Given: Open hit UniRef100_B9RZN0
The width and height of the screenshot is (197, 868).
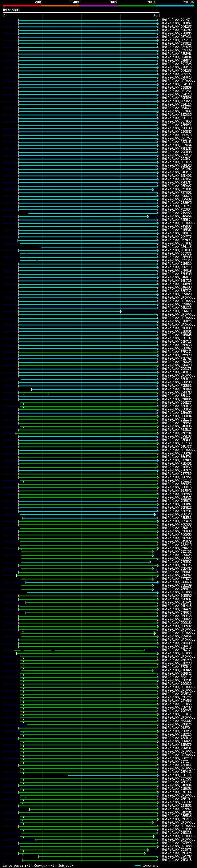Looking at the screenshot, I should click(x=177, y=30).
